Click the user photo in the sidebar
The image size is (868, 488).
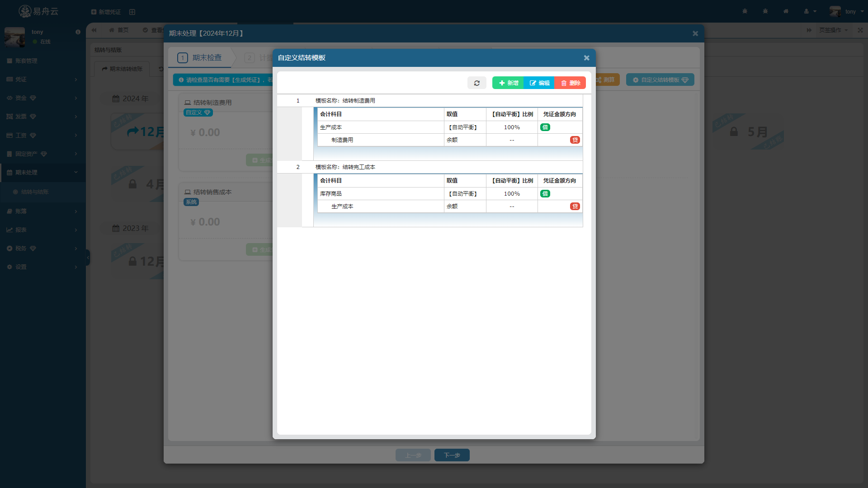click(15, 37)
